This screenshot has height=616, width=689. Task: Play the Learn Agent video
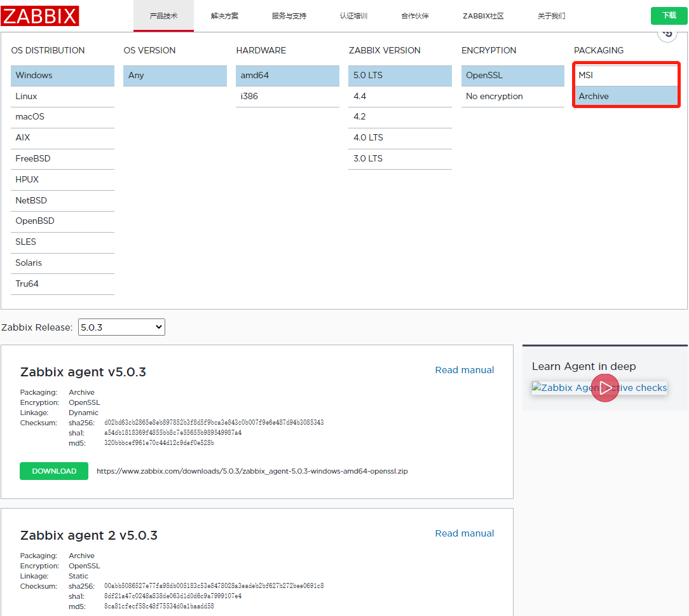coord(604,388)
